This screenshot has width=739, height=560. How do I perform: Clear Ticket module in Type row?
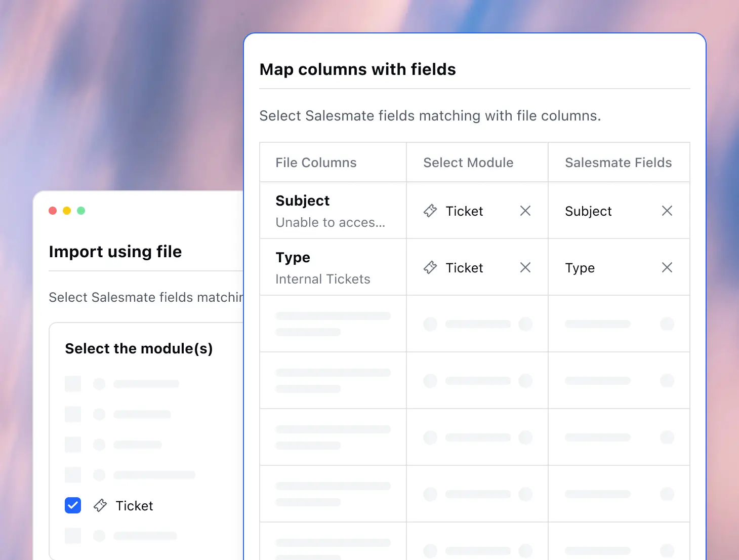[x=525, y=267]
